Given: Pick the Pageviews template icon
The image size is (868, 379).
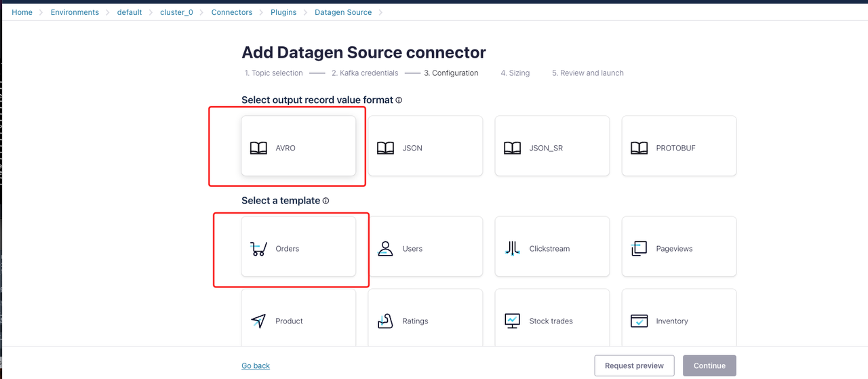Looking at the screenshot, I should (x=639, y=249).
